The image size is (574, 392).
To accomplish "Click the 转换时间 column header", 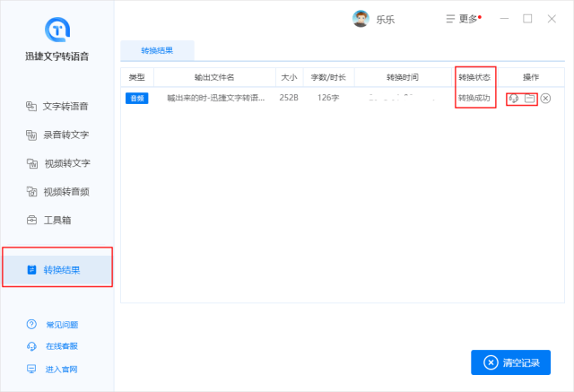I will 403,77.
